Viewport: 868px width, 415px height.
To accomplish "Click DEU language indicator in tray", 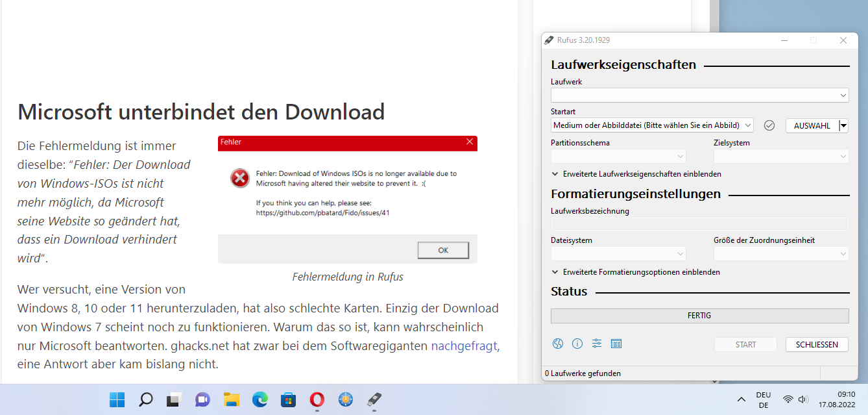I will 764,399.
